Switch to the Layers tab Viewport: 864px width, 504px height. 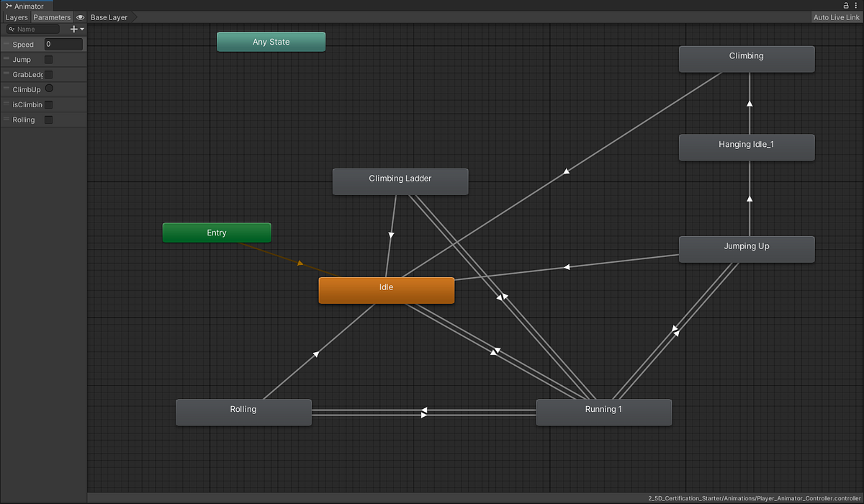(16, 17)
